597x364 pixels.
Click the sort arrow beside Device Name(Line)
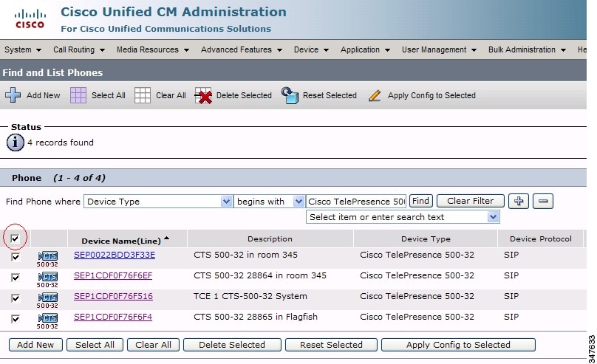(166, 239)
